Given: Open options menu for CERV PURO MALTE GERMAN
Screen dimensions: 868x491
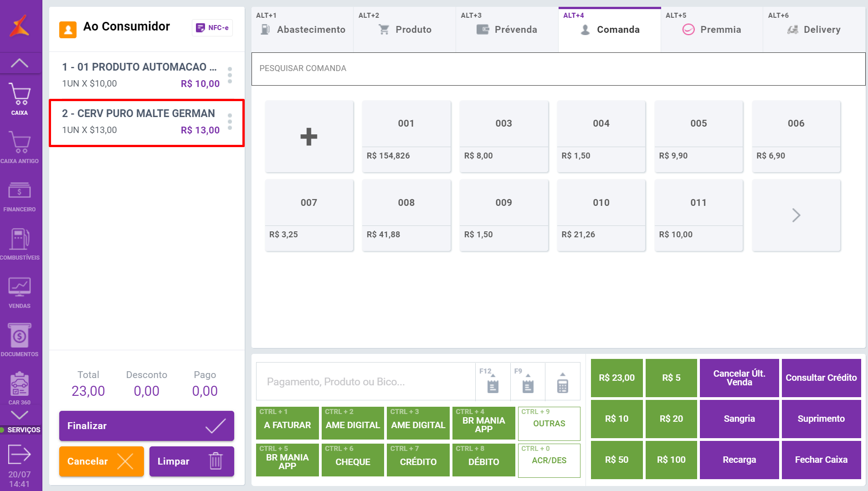Looking at the screenshot, I should tap(230, 122).
